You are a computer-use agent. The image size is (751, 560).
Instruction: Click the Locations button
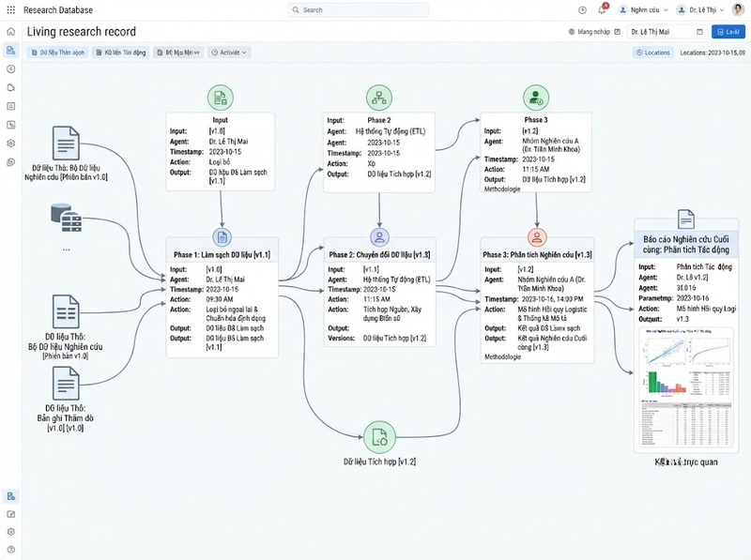[652, 53]
